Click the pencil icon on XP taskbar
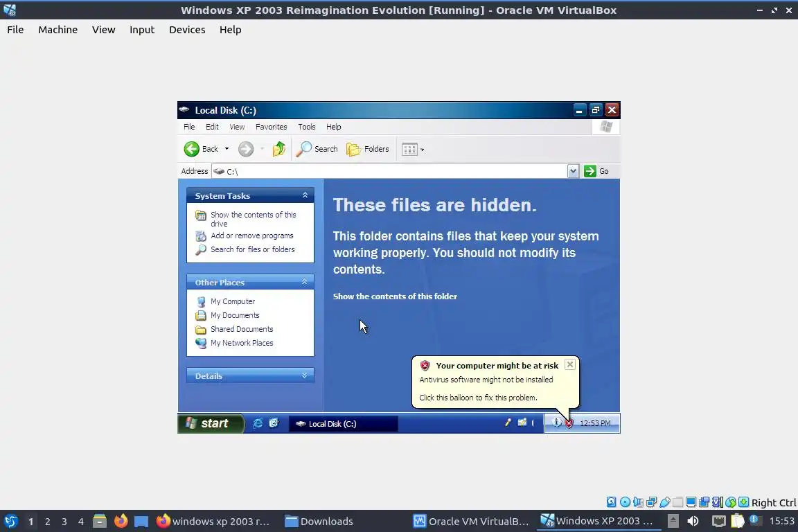This screenshot has width=798, height=532. (x=508, y=422)
